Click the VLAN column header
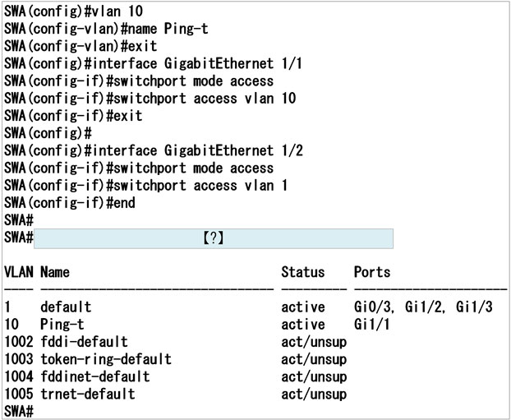Image resolution: width=511 pixels, height=420 pixels. [18, 272]
